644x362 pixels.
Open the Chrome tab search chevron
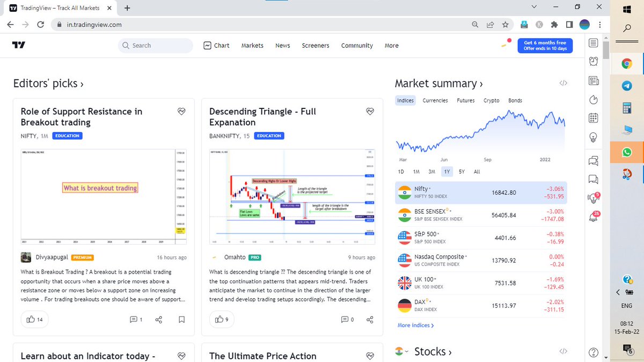click(534, 7)
